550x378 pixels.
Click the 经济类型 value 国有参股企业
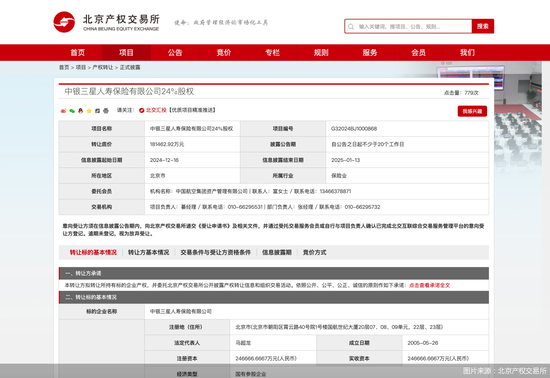pos(250,374)
